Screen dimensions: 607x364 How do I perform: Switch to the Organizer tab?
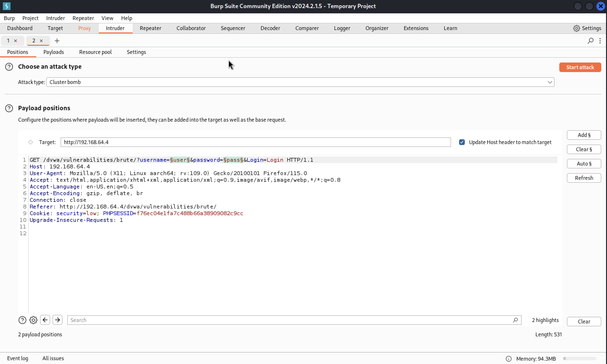[x=377, y=28]
